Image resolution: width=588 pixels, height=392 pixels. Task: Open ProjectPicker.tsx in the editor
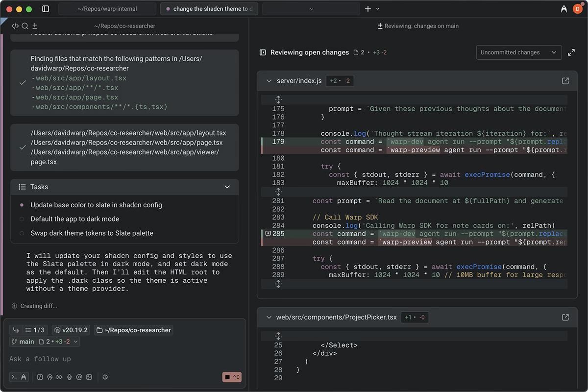tap(565, 317)
